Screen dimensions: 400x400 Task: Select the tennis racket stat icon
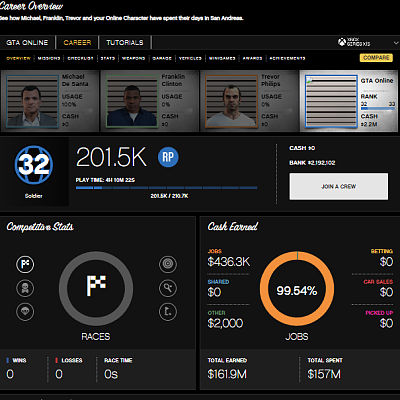point(168,288)
